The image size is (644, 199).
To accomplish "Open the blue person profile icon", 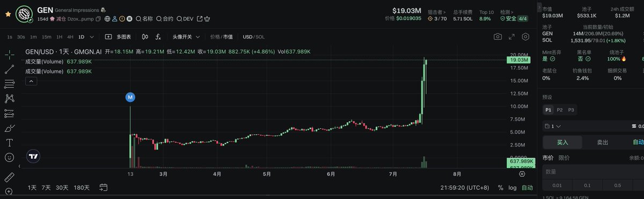I will pyautogui.click(x=114, y=19).
